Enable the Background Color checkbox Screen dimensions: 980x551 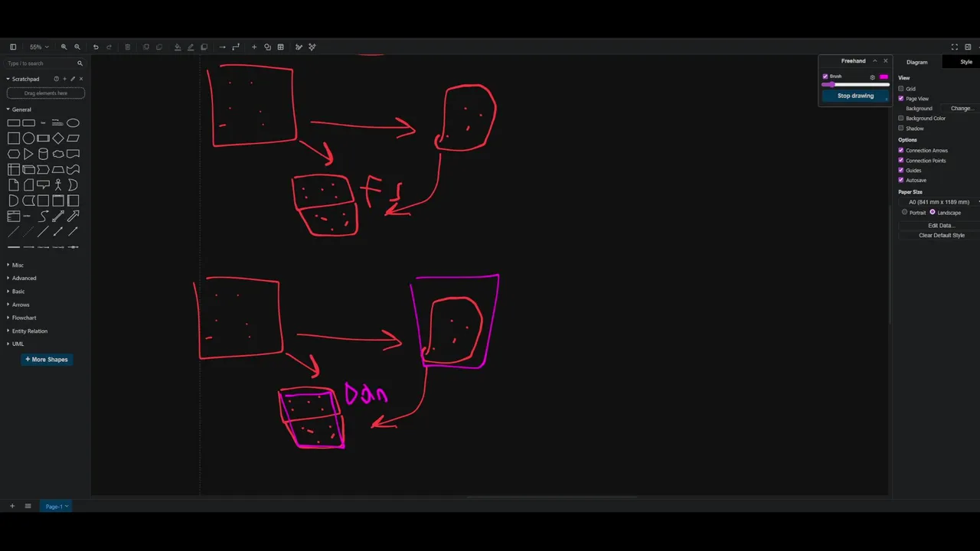pos(901,119)
